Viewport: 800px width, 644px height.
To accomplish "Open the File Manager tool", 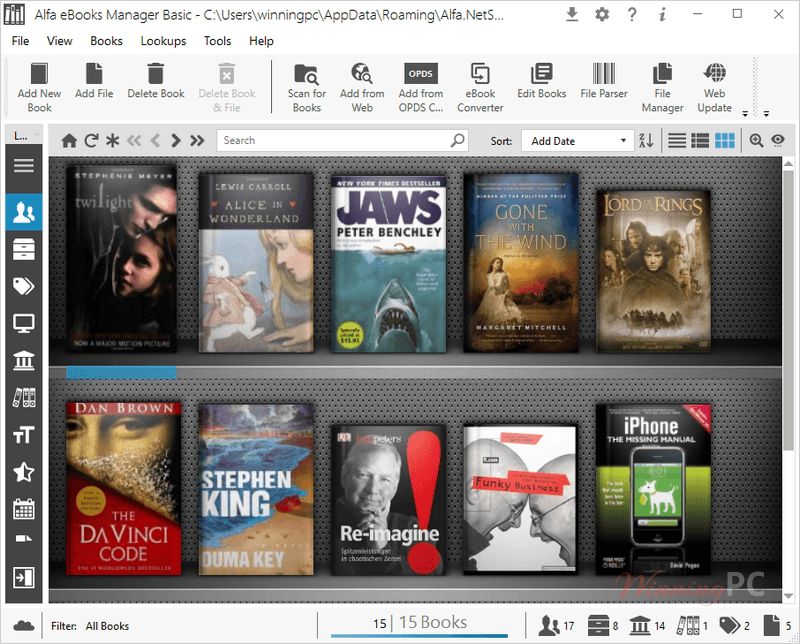I will coord(662,87).
